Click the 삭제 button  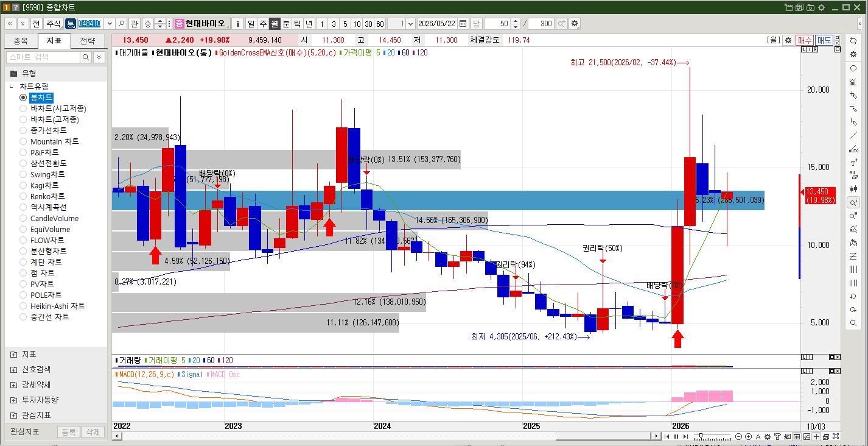pyautogui.click(x=93, y=432)
